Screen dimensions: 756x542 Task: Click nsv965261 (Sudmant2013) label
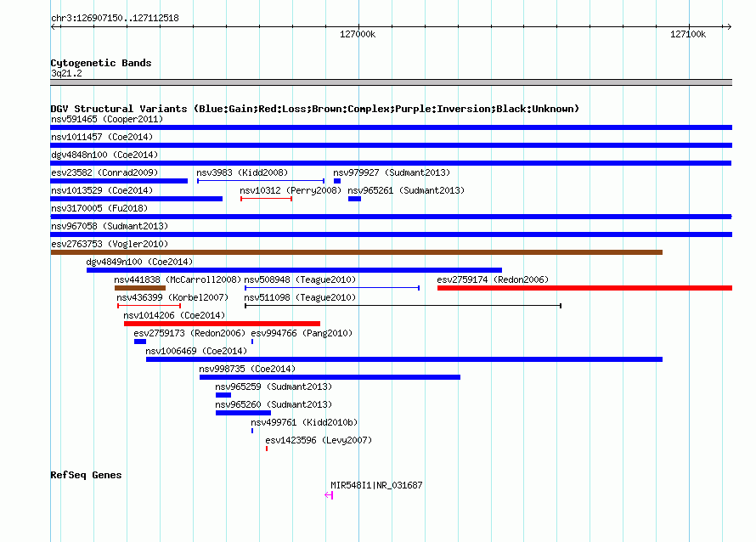[x=406, y=190]
